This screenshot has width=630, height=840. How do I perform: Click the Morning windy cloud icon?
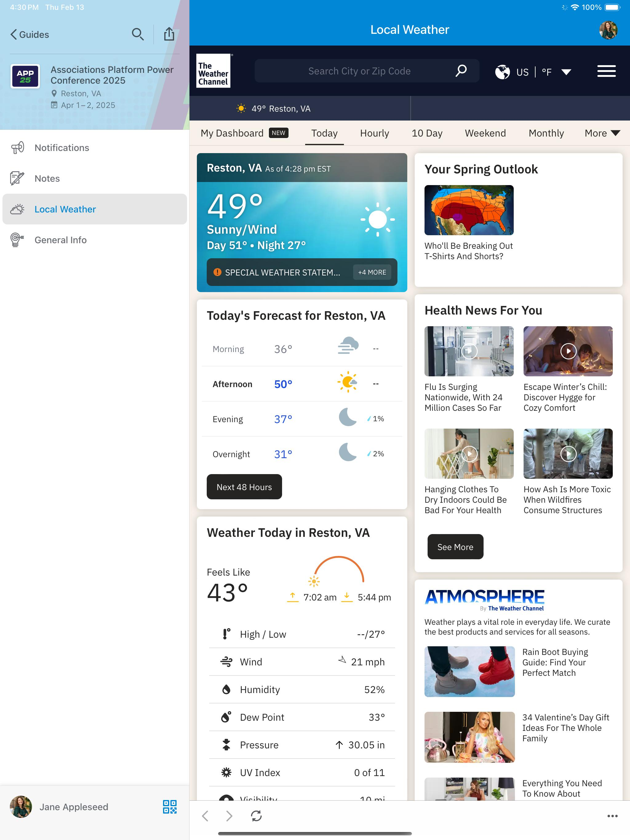[348, 345]
